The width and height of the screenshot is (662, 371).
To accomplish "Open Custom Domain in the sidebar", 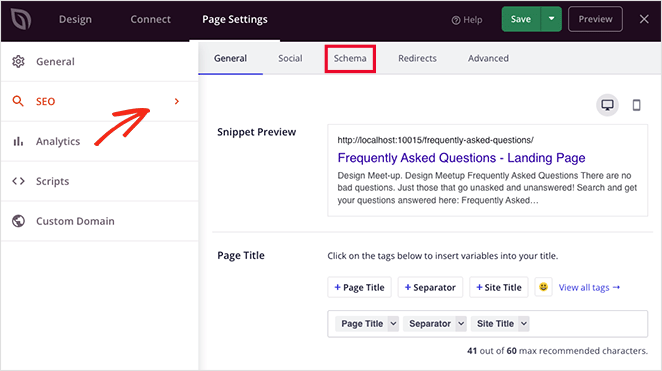I will [99, 221].
